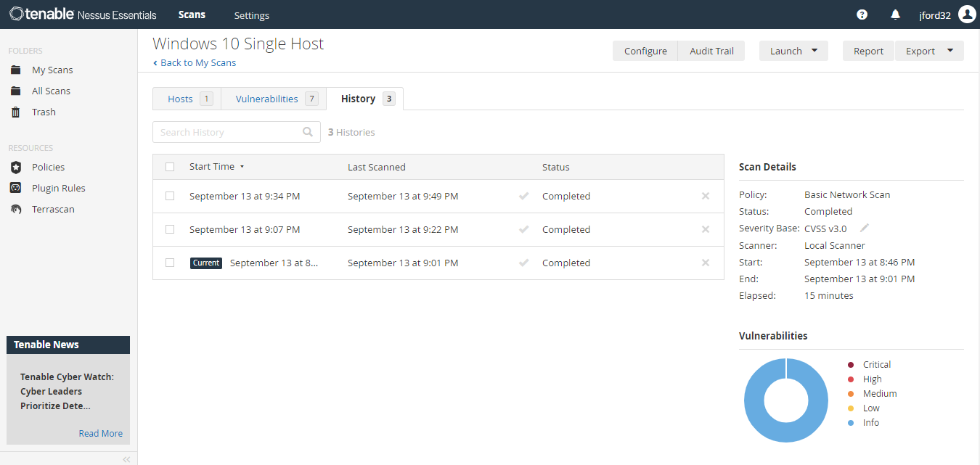The height and width of the screenshot is (465, 980).
Task: Switch to the Vulnerabilities tab
Action: [266, 98]
